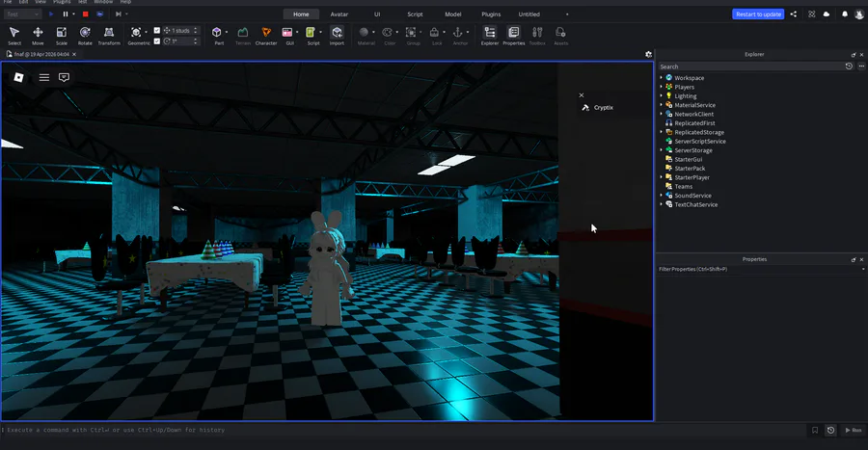Viewport: 868px width, 450px height.
Task: Switch to the Script ribbon tab
Action: (415, 14)
